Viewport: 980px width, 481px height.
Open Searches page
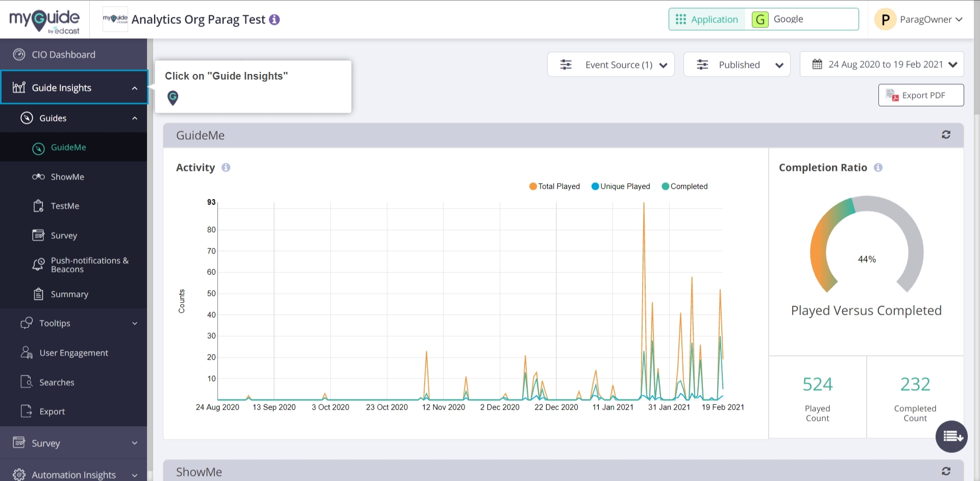73,382
